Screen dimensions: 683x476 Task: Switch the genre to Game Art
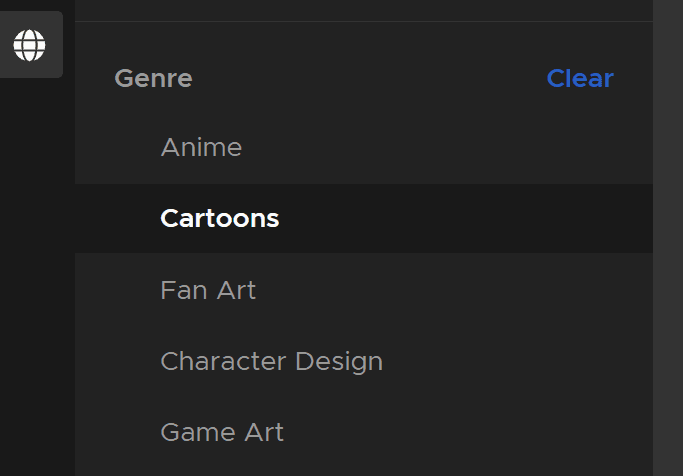[222, 432]
